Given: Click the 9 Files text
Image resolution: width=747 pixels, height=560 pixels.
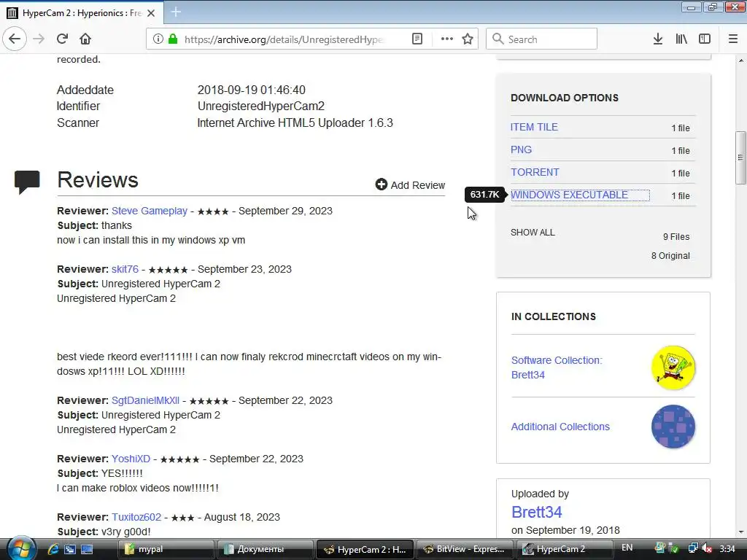Looking at the screenshot, I should (x=676, y=237).
